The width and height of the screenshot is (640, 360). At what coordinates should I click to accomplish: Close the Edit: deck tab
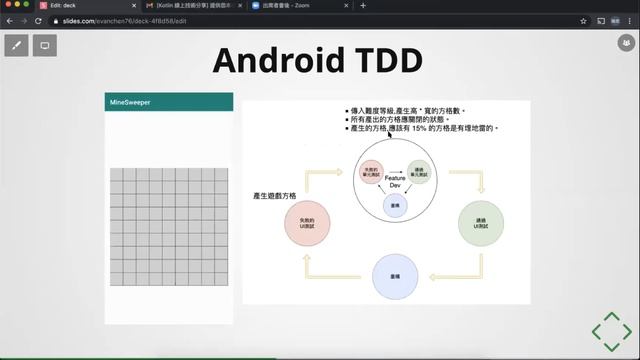click(134, 6)
